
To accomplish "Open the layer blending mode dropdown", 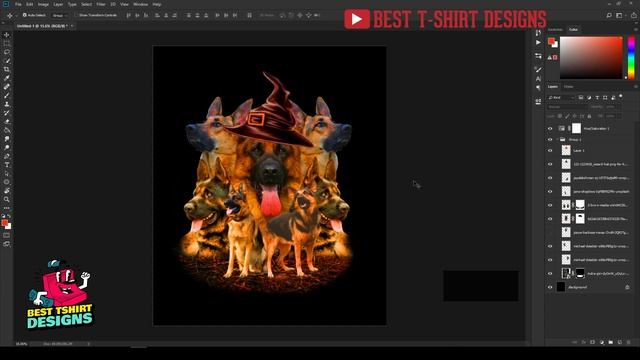I will [567, 107].
